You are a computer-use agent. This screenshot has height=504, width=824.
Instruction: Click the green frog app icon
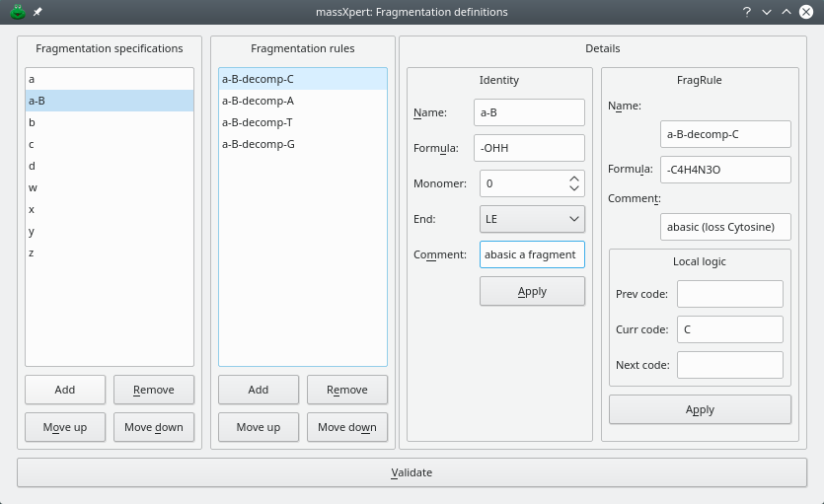pos(18,12)
